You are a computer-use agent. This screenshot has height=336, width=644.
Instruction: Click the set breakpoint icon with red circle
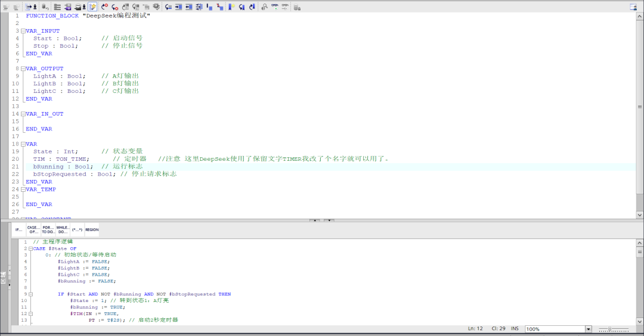click(x=105, y=7)
